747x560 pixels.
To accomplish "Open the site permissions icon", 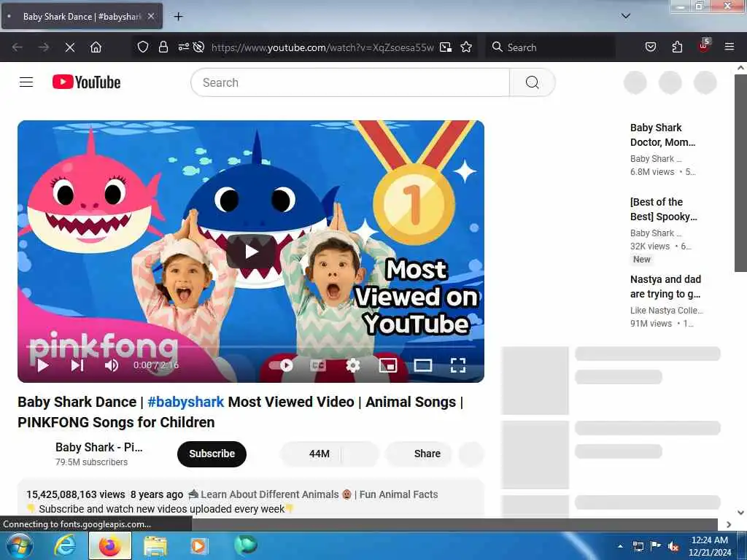I will tap(183, 47).
